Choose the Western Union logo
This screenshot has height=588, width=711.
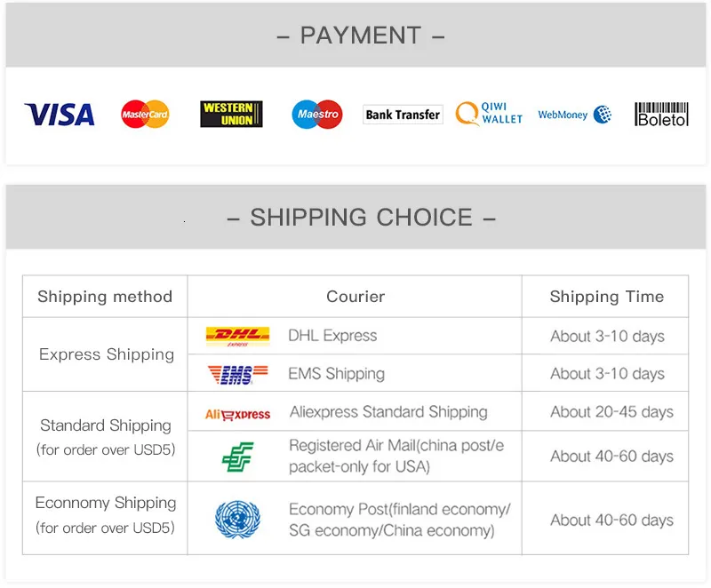click(x=231, y=115)
